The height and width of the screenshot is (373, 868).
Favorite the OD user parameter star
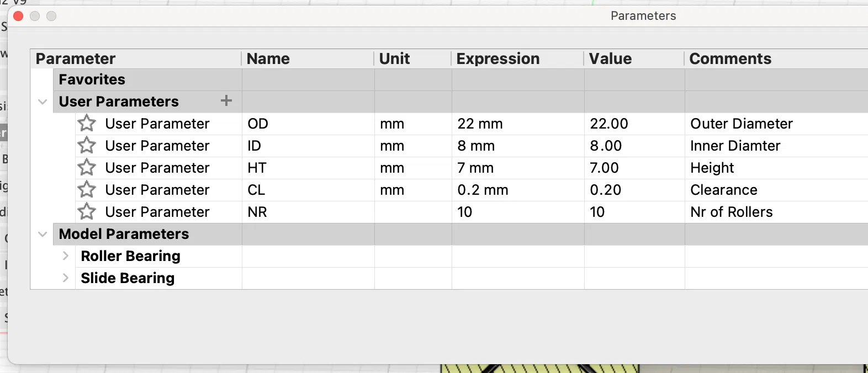(87, 123)
